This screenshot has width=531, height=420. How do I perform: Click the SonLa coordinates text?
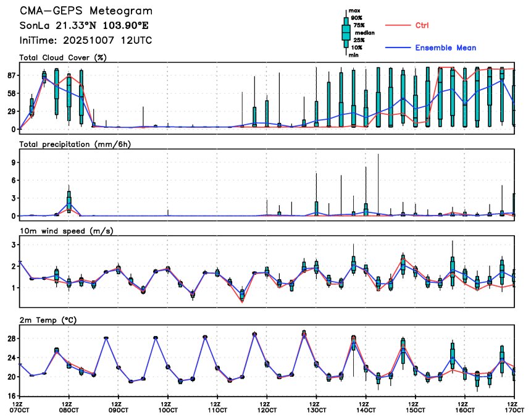coord(84,26)
